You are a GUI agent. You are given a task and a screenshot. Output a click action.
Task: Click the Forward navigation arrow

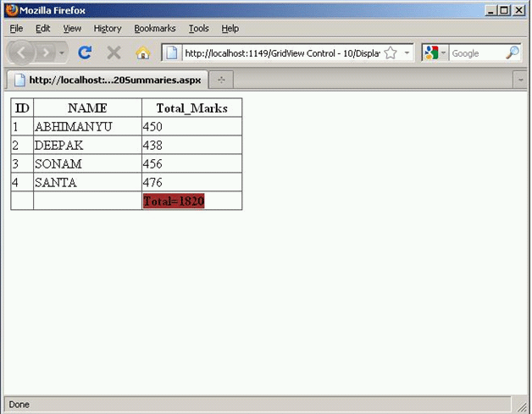pos(45,52)
